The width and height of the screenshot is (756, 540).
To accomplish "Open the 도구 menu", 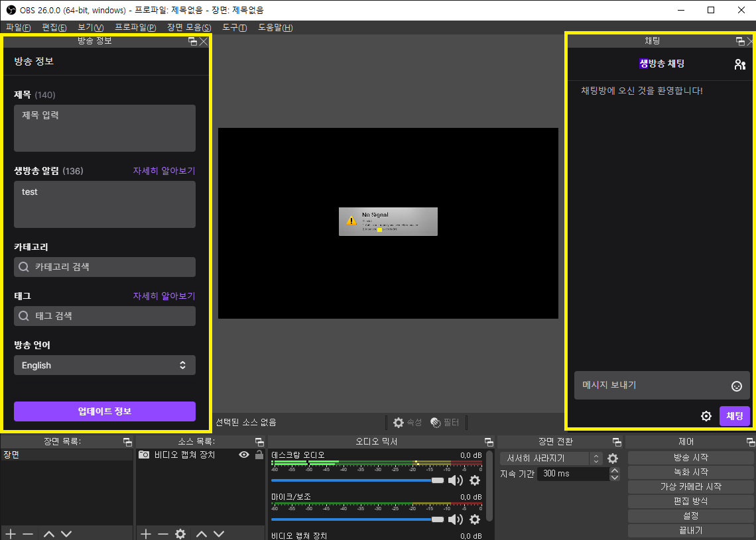I will (x=234, y=27).
